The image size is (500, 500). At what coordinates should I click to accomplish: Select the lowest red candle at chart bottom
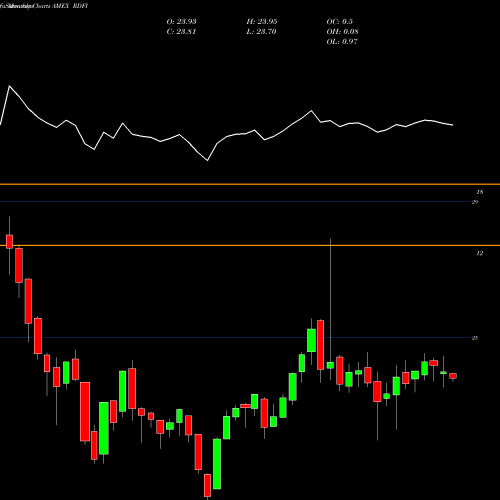point(207,485)
